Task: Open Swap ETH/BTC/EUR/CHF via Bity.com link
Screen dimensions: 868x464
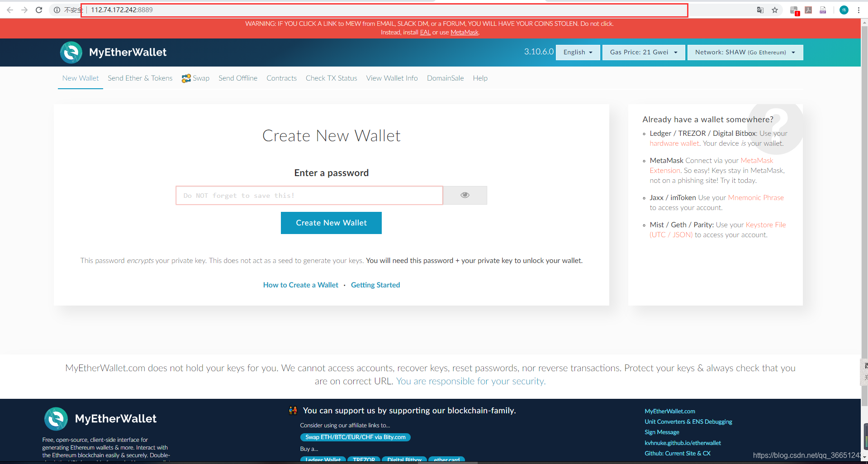Action: point(356,437)
